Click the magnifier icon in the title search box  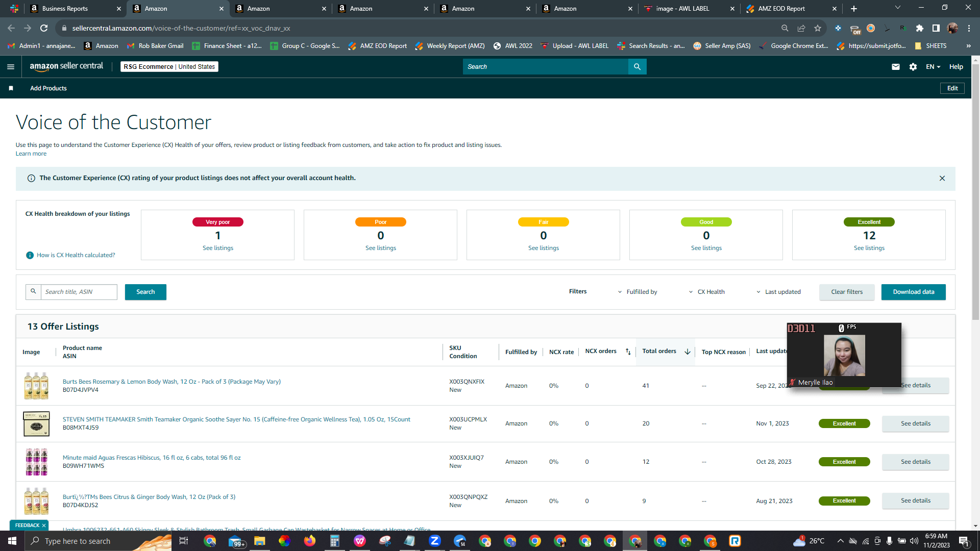[33, 292]
